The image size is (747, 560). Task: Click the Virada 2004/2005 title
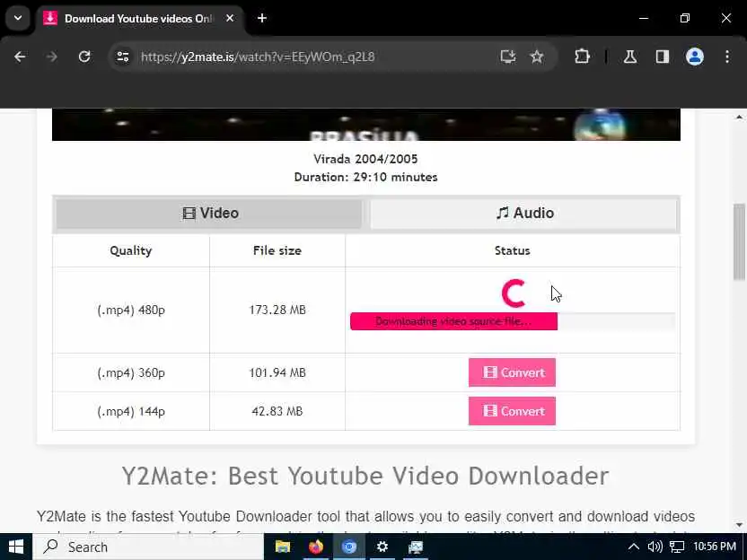tap(365, 159)
